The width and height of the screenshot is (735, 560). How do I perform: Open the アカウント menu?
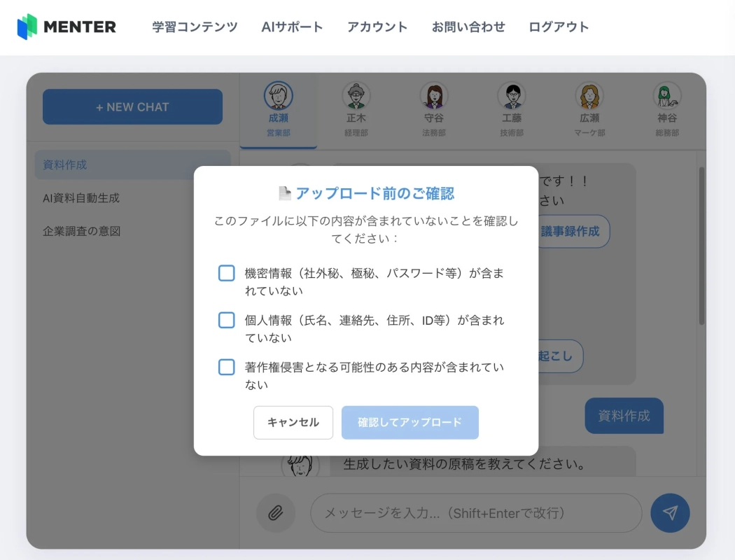point(377,27)
